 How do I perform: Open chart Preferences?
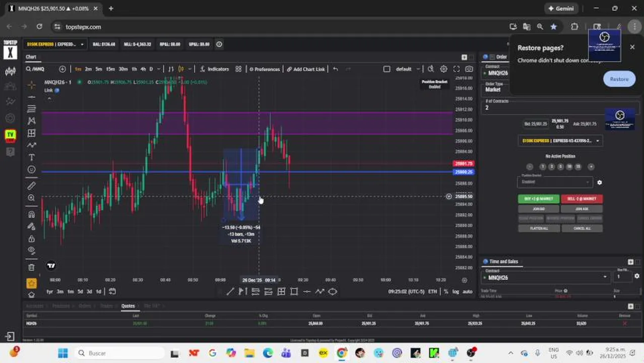[265, 69]
